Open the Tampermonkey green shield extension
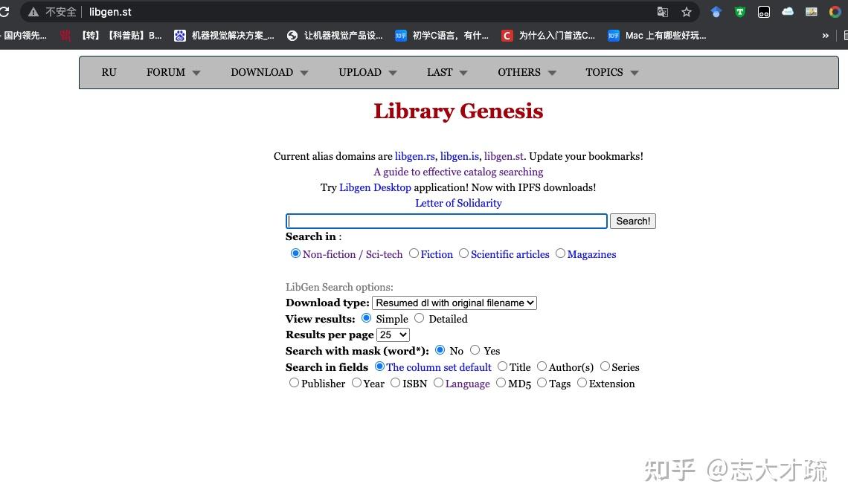The image size is (848, 504). [739, 12]
